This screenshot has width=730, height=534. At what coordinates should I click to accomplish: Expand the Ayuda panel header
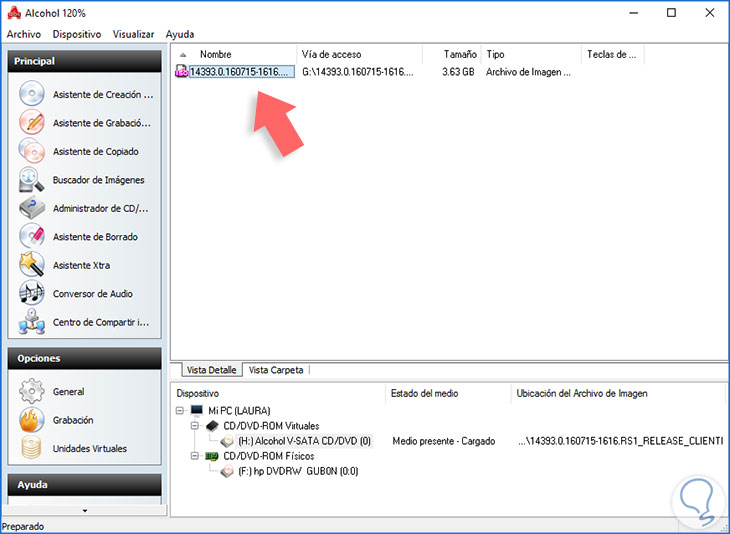84,485
